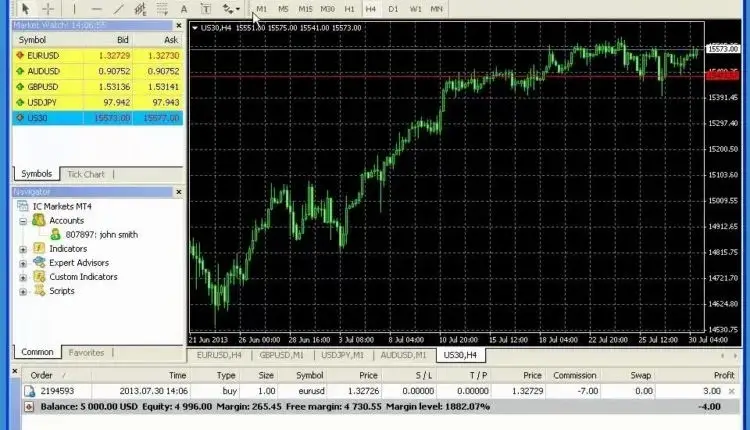
Task: Pick the vertical line drawing tool
Action: click(76, 9)
